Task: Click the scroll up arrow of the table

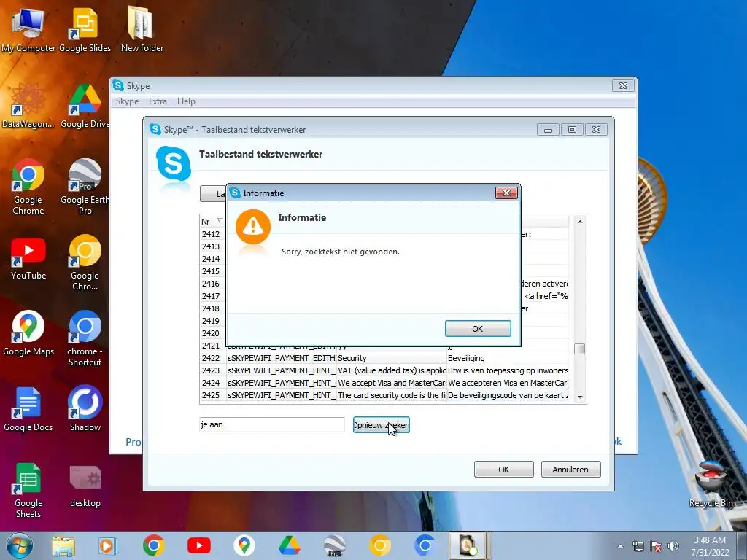Action: [580, 222]
